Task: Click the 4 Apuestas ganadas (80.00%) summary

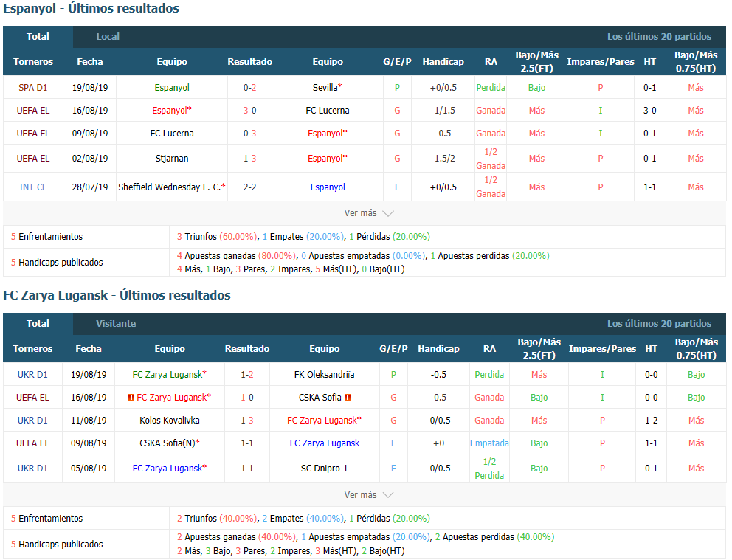Action: point(236,256)
